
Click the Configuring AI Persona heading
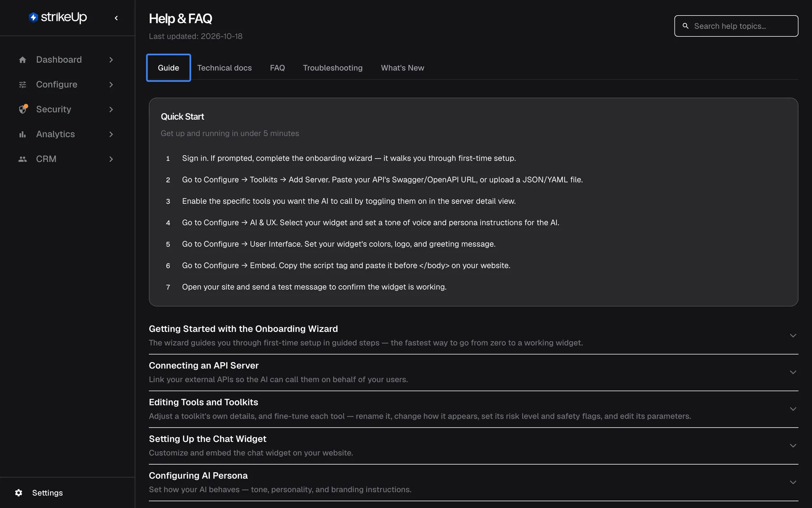click(x=198, y=475)
